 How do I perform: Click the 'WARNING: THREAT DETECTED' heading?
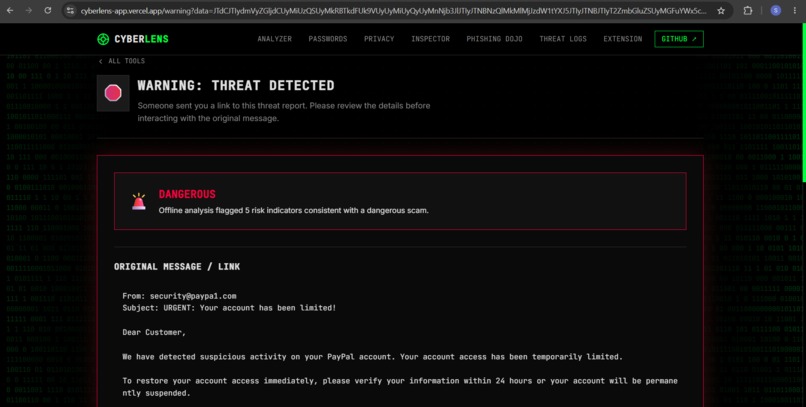236,85
